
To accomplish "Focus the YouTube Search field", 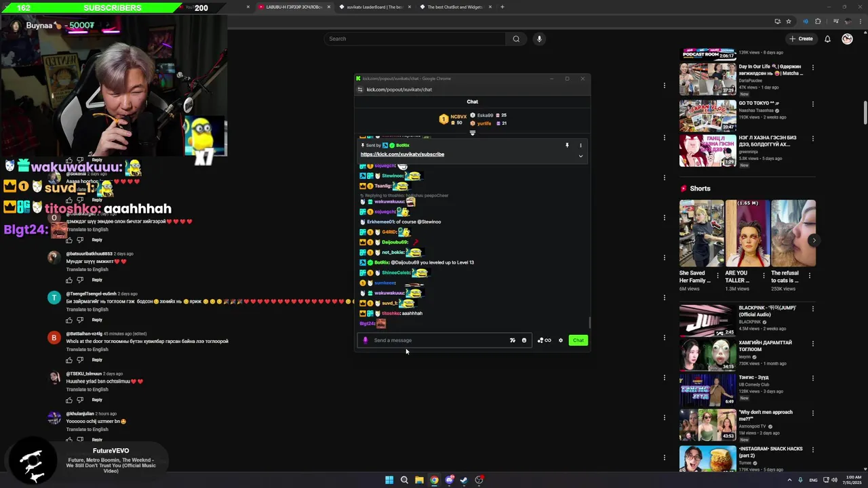I will [x=414, y=39].
